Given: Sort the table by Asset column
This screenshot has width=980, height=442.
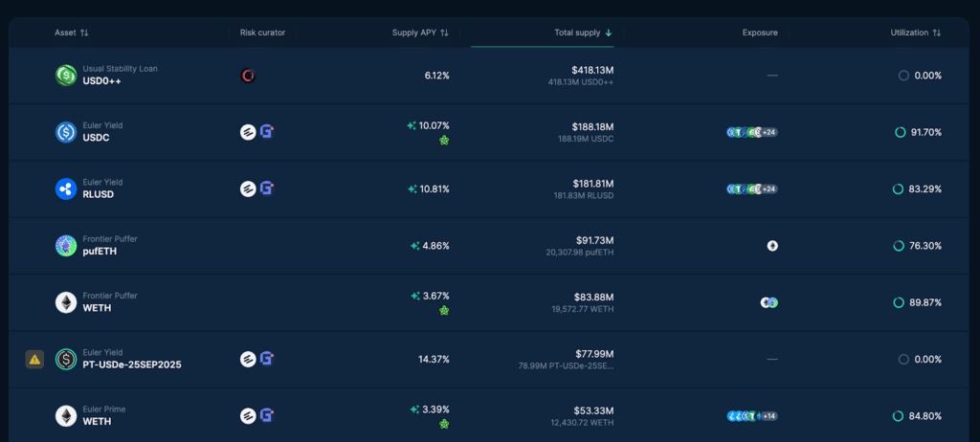Looking at the screenshot, I should (71, 33).
